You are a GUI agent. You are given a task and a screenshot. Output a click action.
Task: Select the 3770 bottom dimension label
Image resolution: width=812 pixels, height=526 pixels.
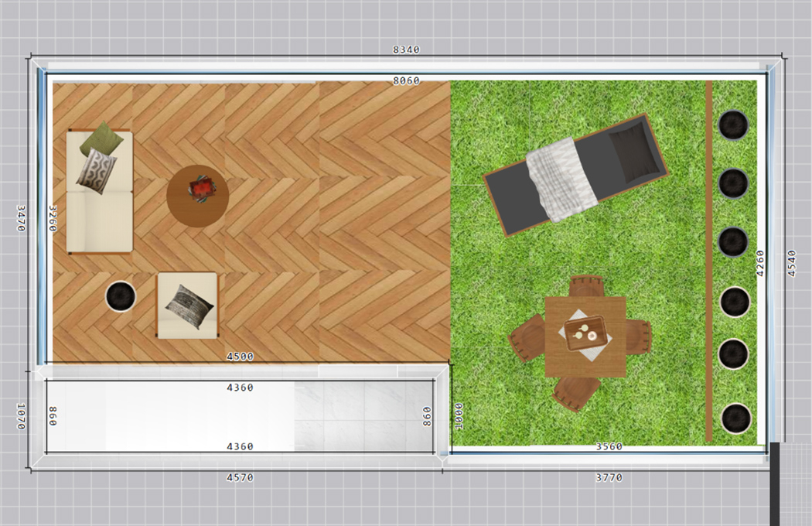click(x=609, y=477)
